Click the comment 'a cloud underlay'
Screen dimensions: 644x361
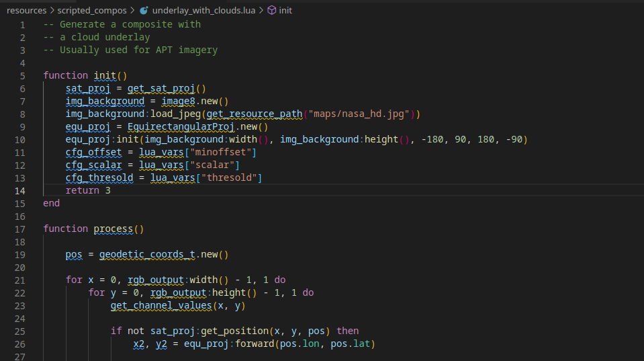click(x=105, y=37)
